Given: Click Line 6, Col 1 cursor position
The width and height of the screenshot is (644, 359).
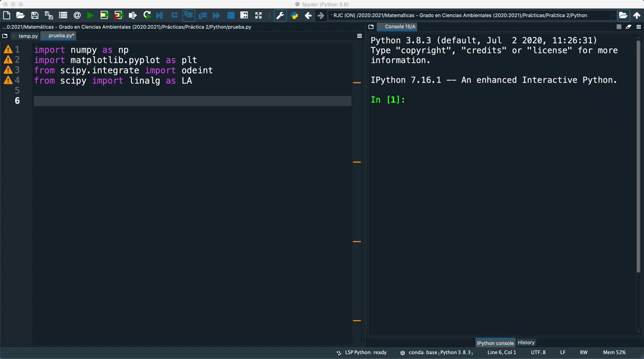Looking at the screenshot, I should (x=502, y=353).
